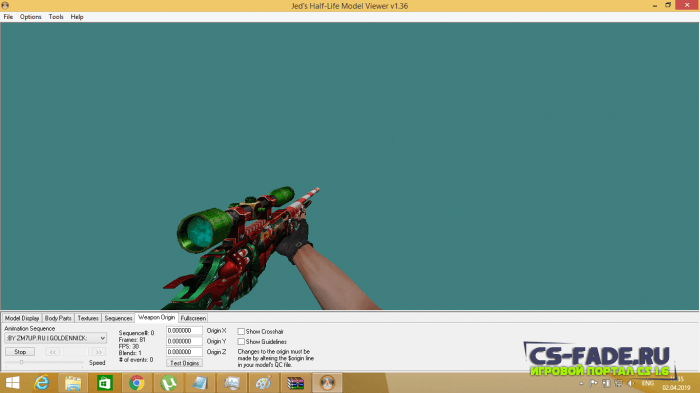The width and height of the screenshot is (700, 393).
Task: Click the Half-Life Model Viewer taskbar icon
Action: coord(327,383)
